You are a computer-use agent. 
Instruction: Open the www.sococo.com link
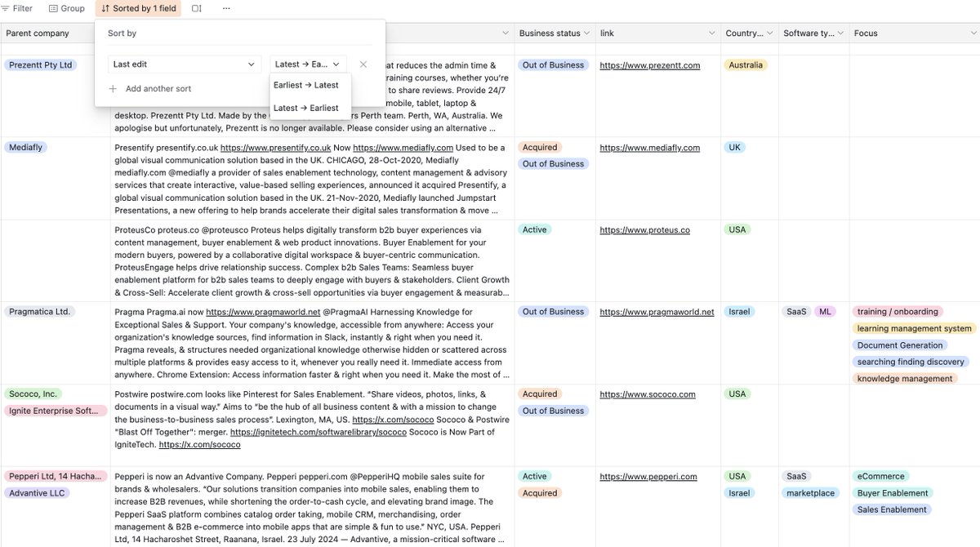(648, 394)
